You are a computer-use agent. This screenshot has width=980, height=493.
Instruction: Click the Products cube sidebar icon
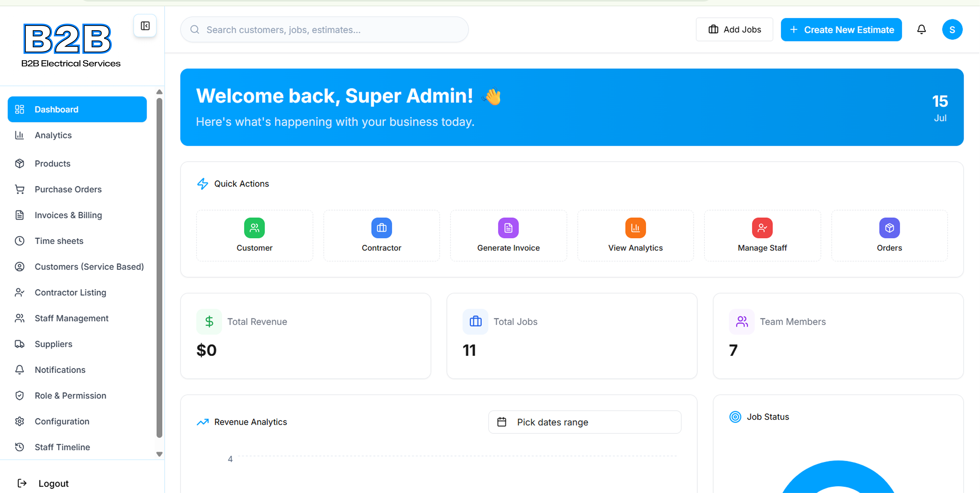[x=19, y=163]
